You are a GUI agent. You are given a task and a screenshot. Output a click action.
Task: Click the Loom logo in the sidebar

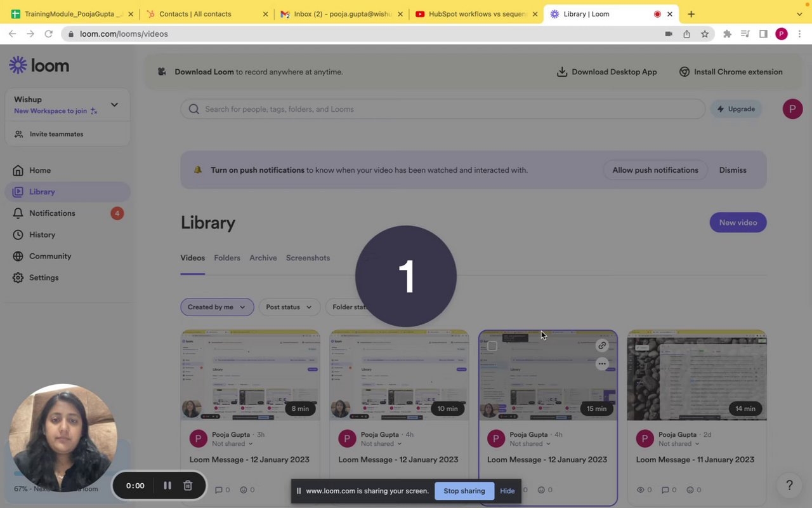point(39,65)
